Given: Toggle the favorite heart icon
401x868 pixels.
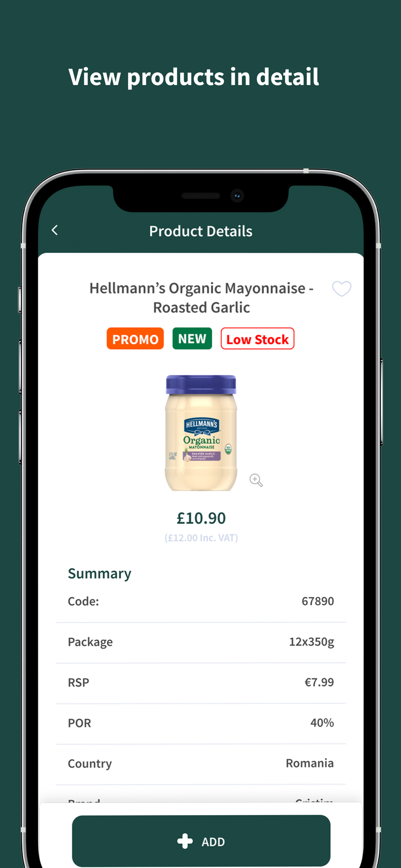Looking at the screenshot, I should (x=342, y=289).
